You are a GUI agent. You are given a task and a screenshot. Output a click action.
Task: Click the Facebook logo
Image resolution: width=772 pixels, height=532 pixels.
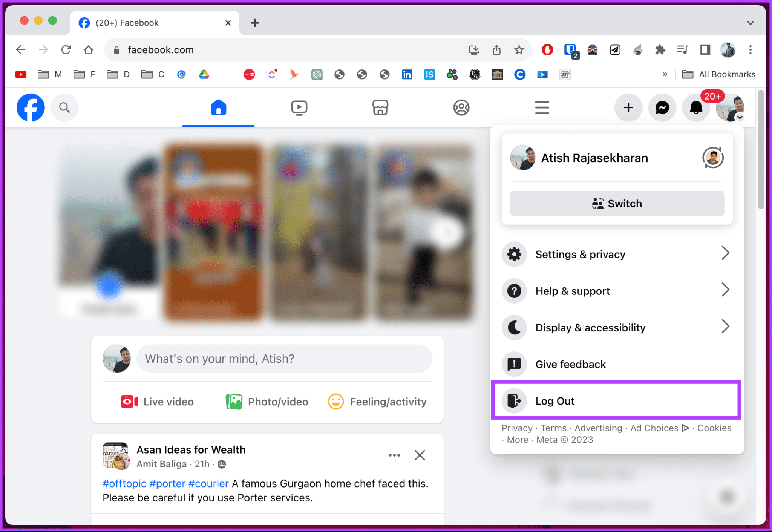(x=31, y=108)
